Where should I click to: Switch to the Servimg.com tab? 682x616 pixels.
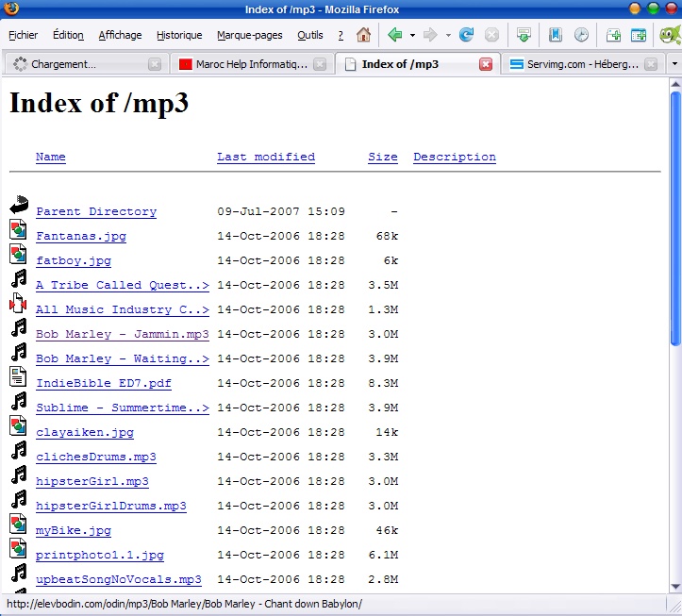point(583,64)
